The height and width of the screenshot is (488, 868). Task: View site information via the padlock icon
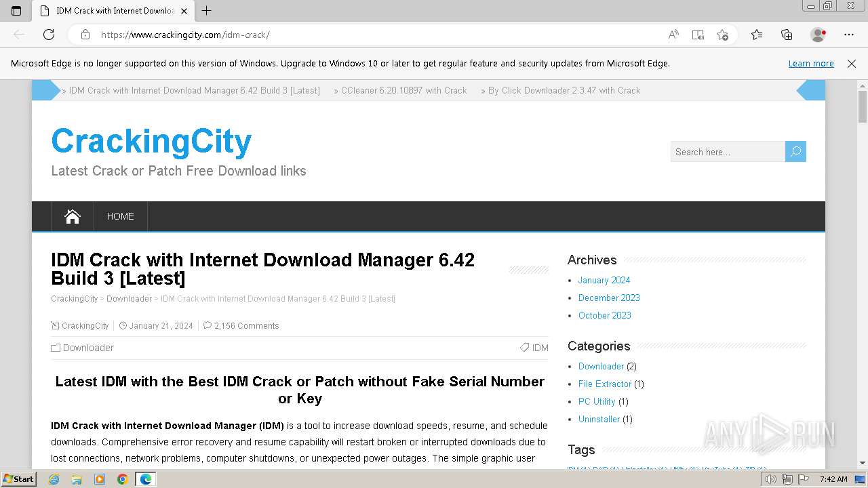[85, 35]
